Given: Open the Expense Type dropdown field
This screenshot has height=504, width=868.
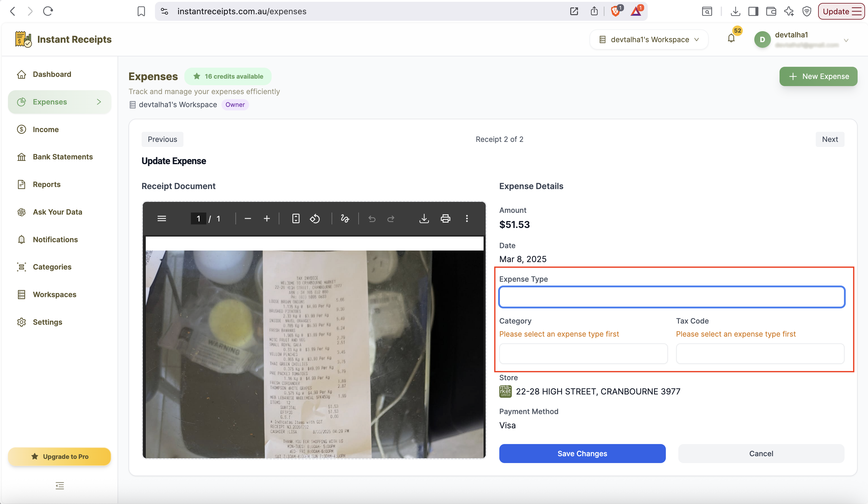Looking at the screenshot, I should 672,297.
